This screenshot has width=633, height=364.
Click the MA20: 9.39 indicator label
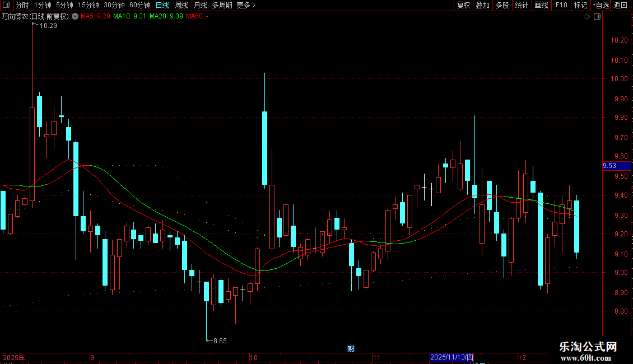point(166,16)
